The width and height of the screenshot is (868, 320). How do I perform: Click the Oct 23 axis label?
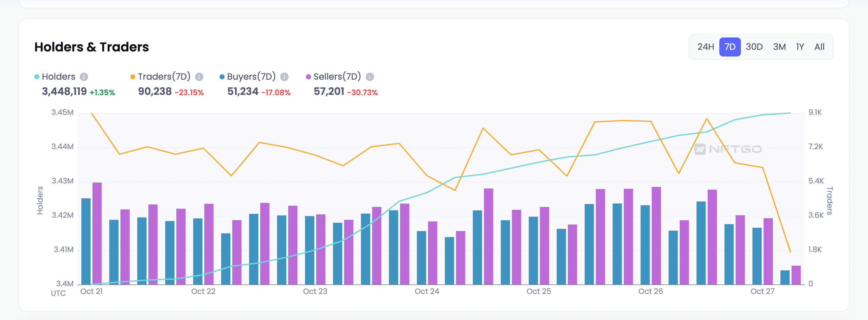pos(315,291)
